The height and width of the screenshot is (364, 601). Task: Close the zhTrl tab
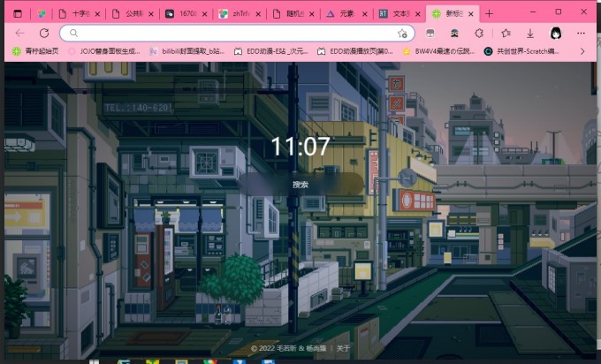tap(258, 14)
